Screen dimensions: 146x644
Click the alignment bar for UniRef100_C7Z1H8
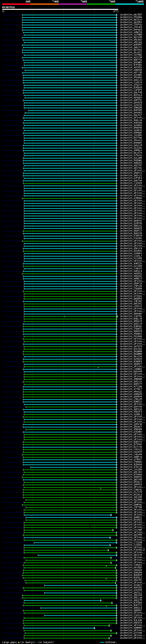pos(76,543)
